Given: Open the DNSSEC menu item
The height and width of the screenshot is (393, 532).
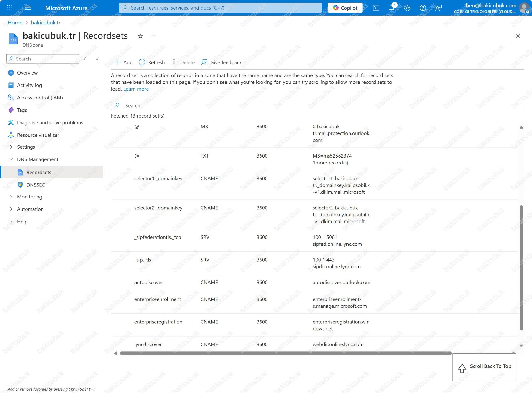Looking at the screenshot, I should coord(36,185).
